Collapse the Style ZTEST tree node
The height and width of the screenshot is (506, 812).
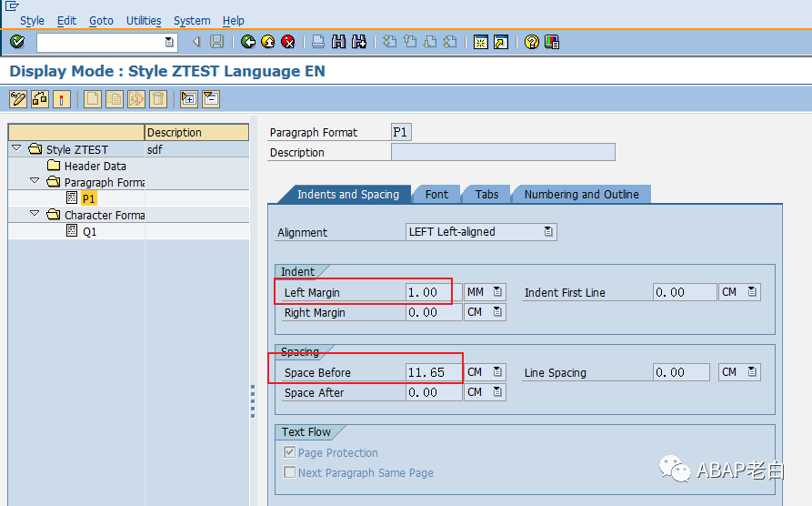(16, 148)
